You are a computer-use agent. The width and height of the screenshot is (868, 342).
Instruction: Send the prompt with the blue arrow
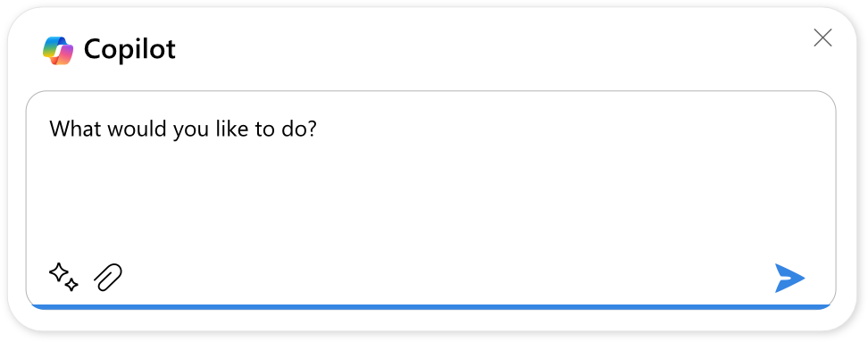pos(789,278)
